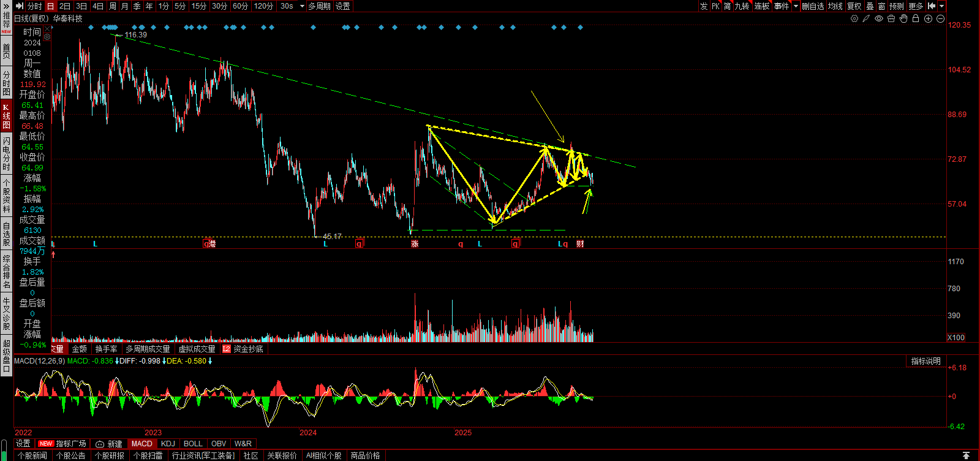Click the 涨 marker on the chart axis
This screenshot has width=980, height=461.
[x=415, y=244]
